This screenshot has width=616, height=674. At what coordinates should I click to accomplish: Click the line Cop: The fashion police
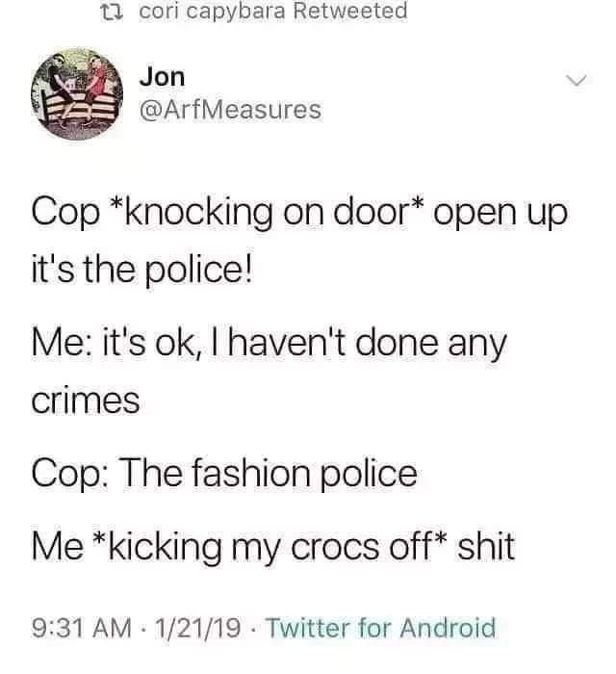(224, 474)
